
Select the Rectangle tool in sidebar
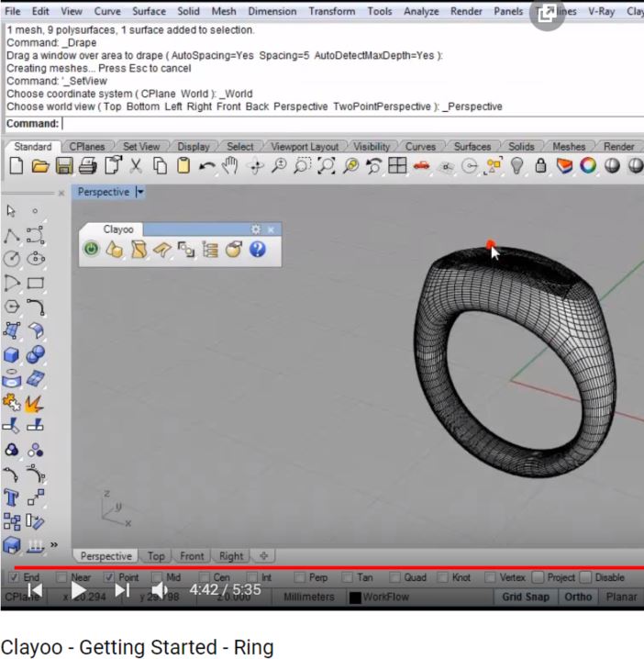click(x=35, y=284)
